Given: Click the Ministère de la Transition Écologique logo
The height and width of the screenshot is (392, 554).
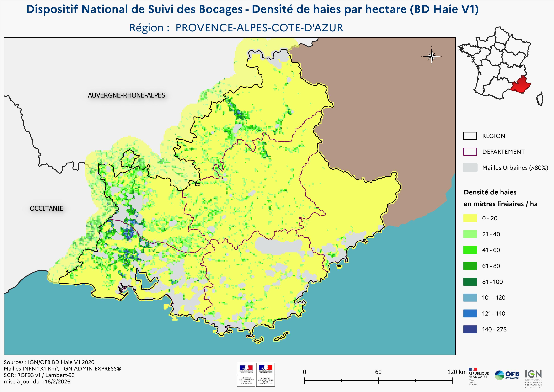Looking at the screenshot, I should pos(246,375).
